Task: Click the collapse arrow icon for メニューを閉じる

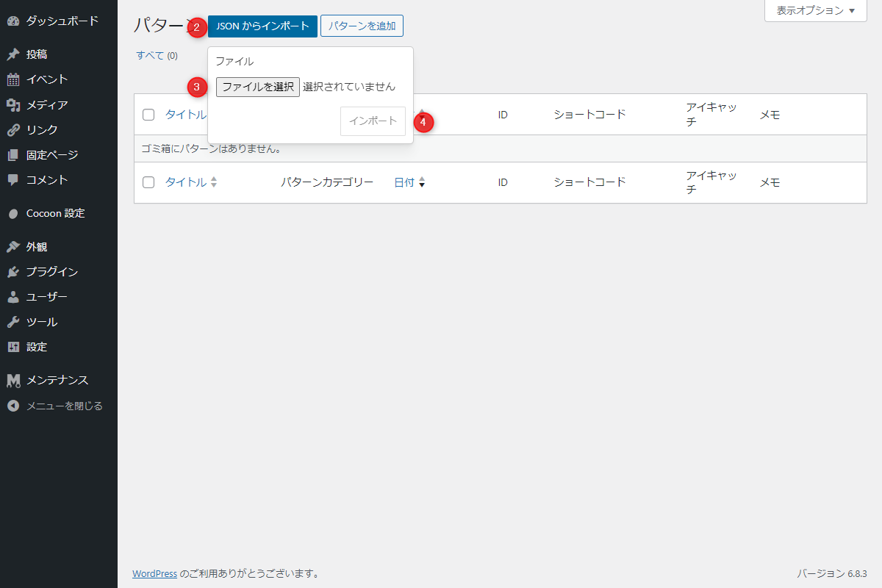Action: coord(13,406)
